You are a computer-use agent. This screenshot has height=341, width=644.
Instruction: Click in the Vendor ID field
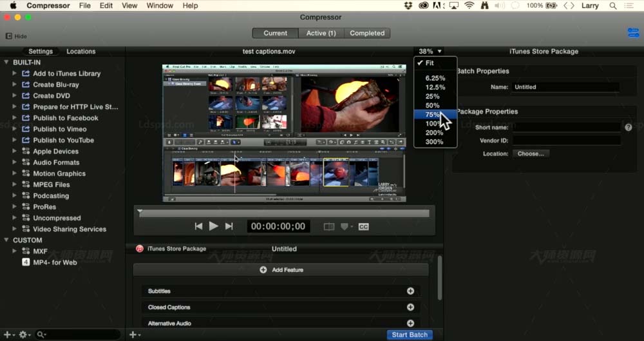tap(566, 141)
